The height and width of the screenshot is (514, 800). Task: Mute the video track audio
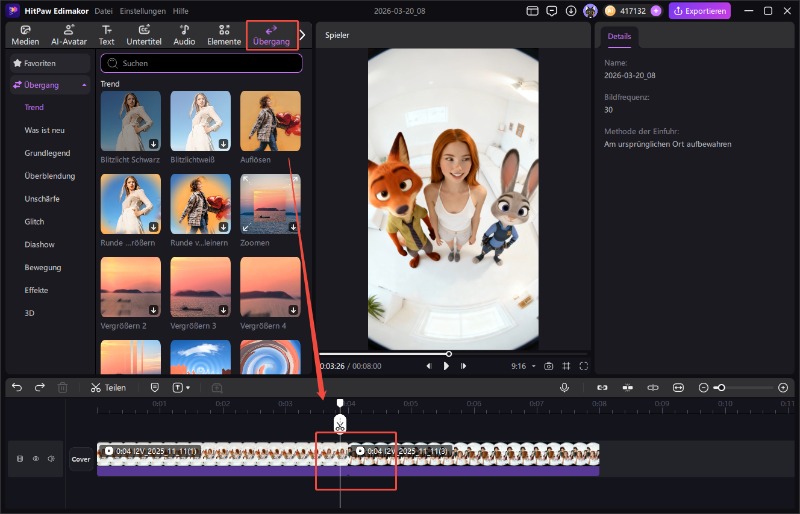point(51,459)
